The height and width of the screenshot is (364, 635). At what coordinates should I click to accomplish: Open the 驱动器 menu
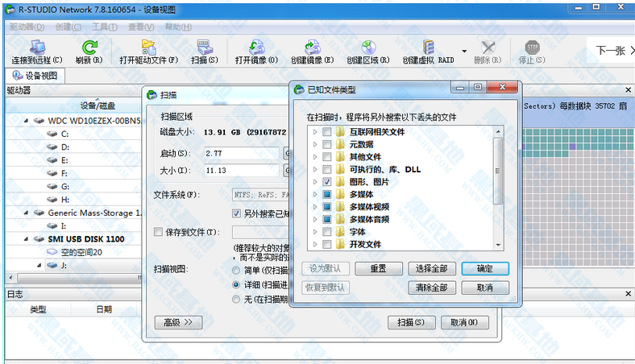click(27, 27)
